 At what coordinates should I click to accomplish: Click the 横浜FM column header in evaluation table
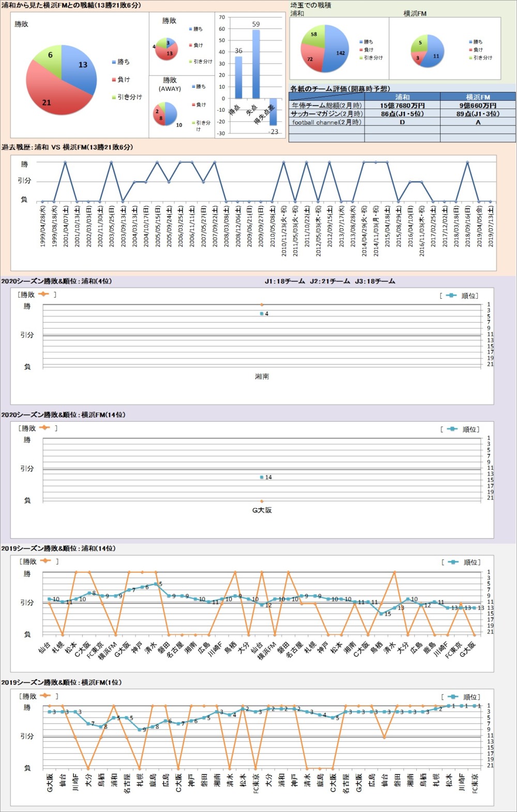coord(478,97)
